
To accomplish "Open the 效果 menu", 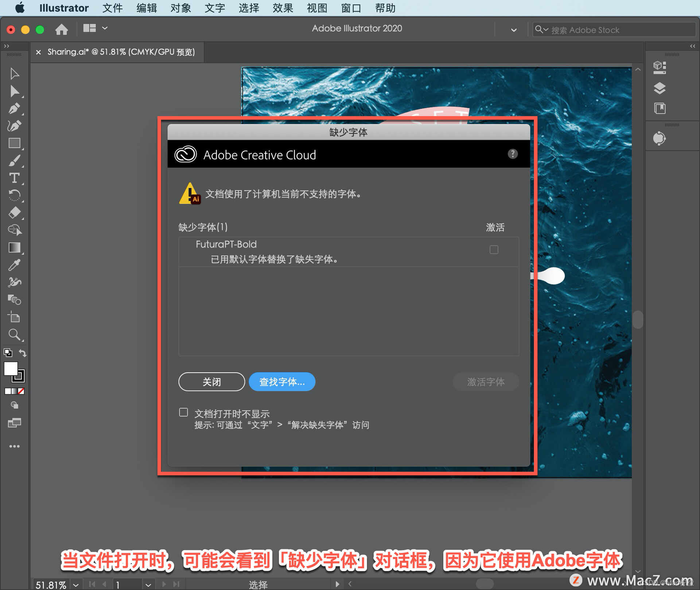I will click(x=283, y=8).
